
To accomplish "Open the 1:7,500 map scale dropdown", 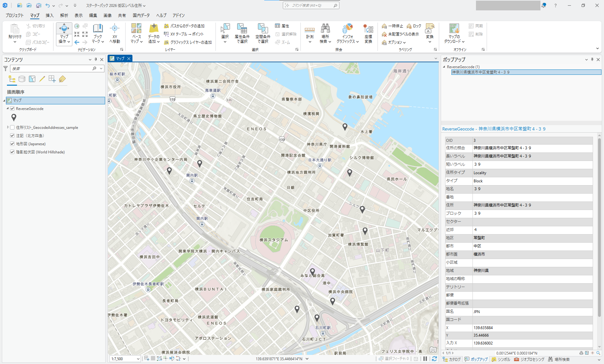I will (x=138, y=359).
